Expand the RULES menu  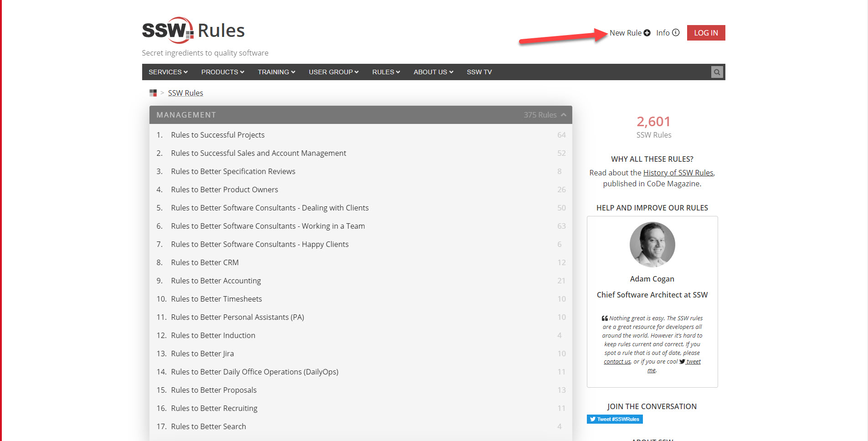[x=386, y=72]
